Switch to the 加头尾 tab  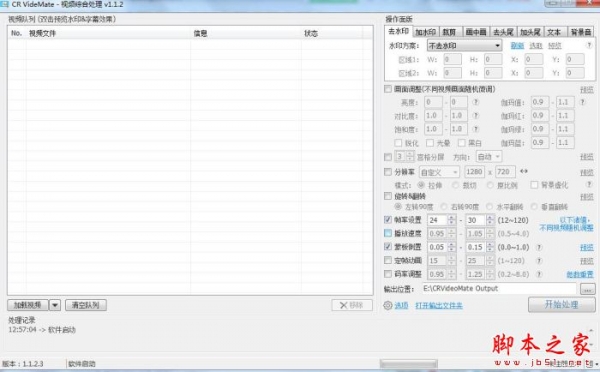[530, 32]
